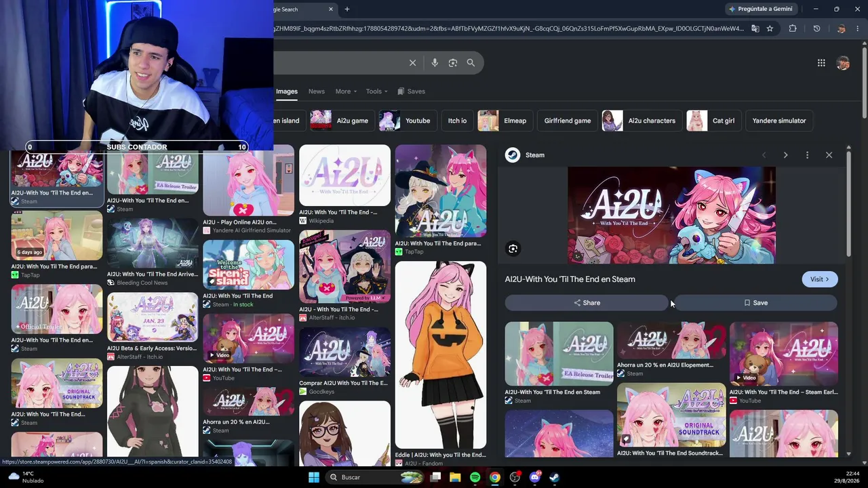
Task: Filter by the 'Ai2u characters' chip
Action: point(642,121)
